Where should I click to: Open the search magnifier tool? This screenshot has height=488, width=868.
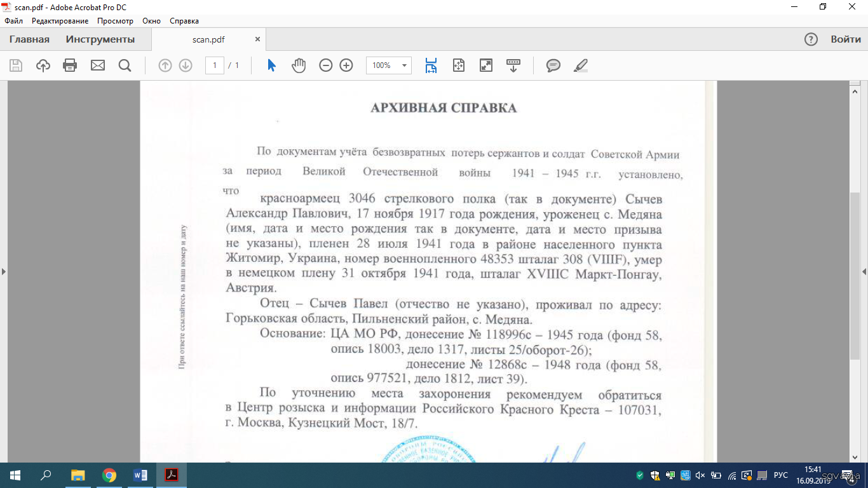click(125, 65)
